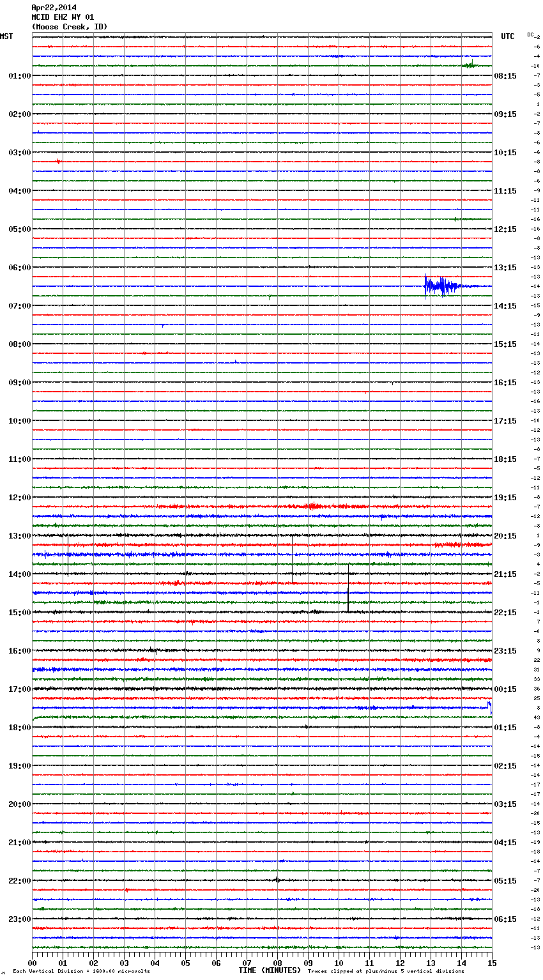Click the DC offset value 43
Image resolution: width=543 pixels, height=980 pixels.
click(537, 717)
